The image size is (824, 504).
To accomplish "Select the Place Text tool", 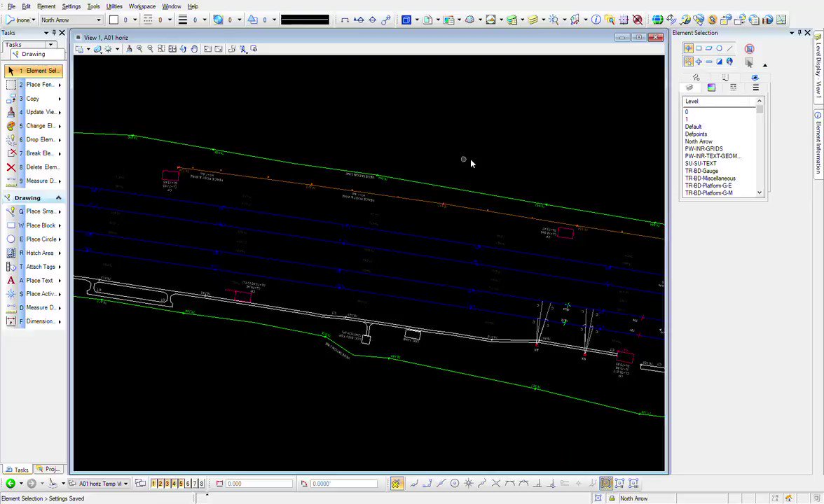I will click(x=33, y=280).
